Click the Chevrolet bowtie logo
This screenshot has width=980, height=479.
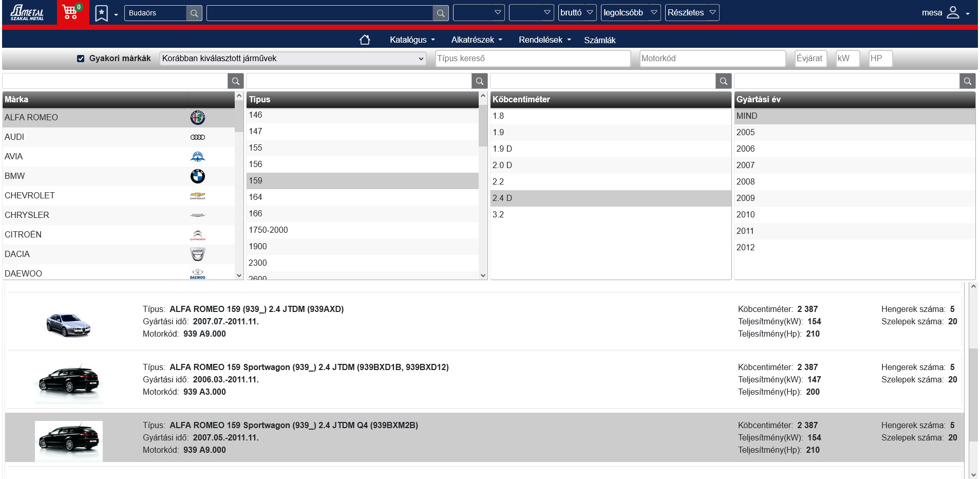pyautogui.click(x=198, y=196)
